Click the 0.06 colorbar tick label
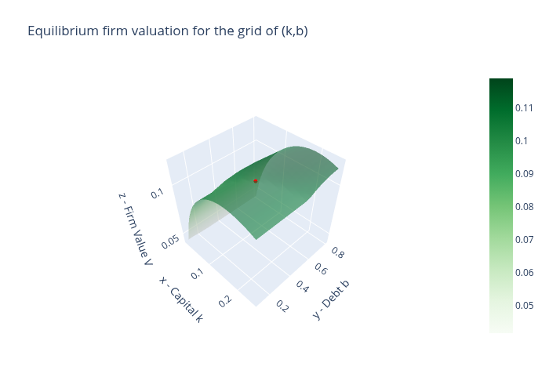 pos(525,273)
